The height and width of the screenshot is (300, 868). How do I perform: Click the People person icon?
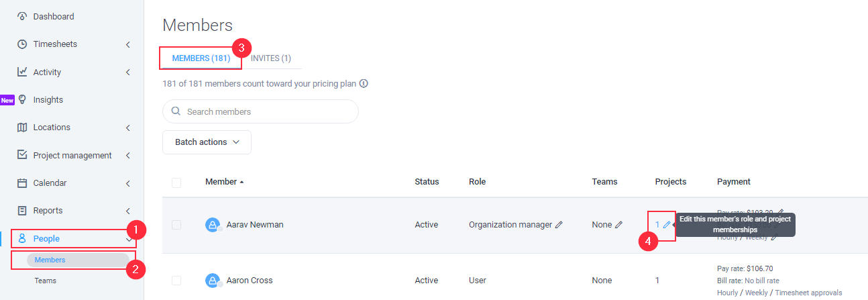tap(22, 238)
